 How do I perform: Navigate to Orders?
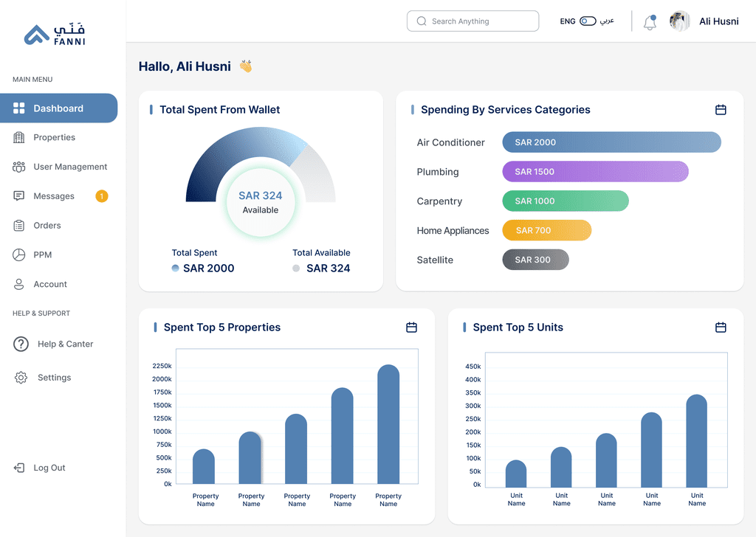coord(47,226)
